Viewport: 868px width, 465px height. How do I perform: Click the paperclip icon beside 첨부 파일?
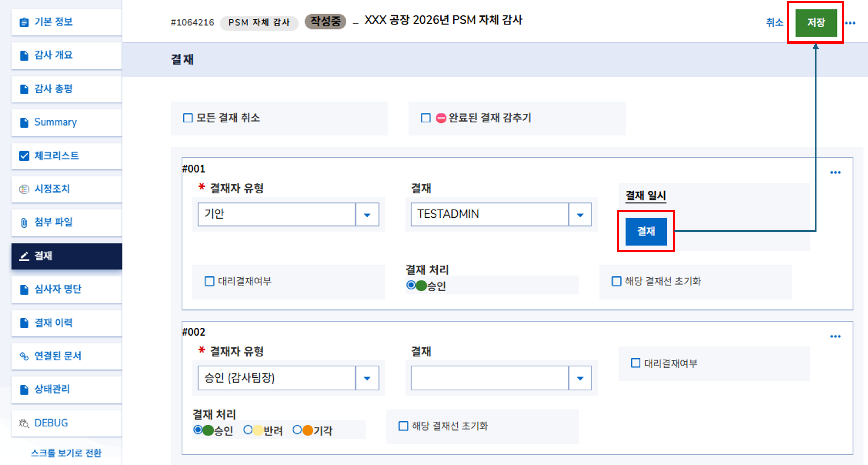click(24, 223)
